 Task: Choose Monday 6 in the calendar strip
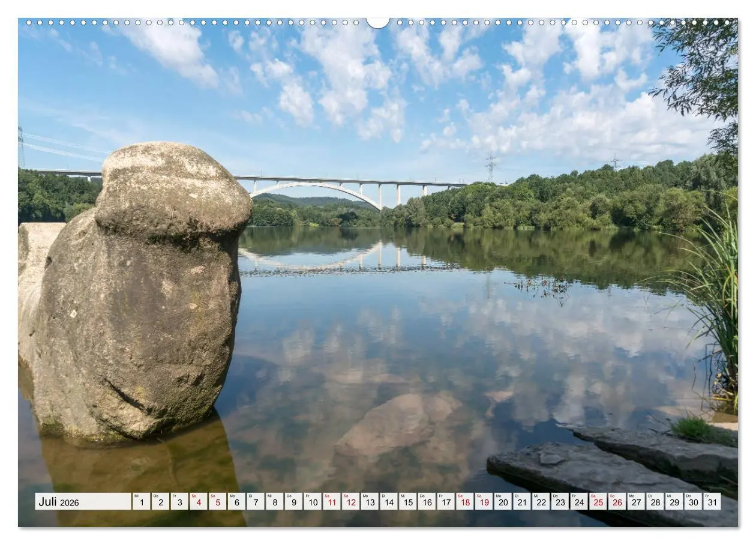click(236, 502)
